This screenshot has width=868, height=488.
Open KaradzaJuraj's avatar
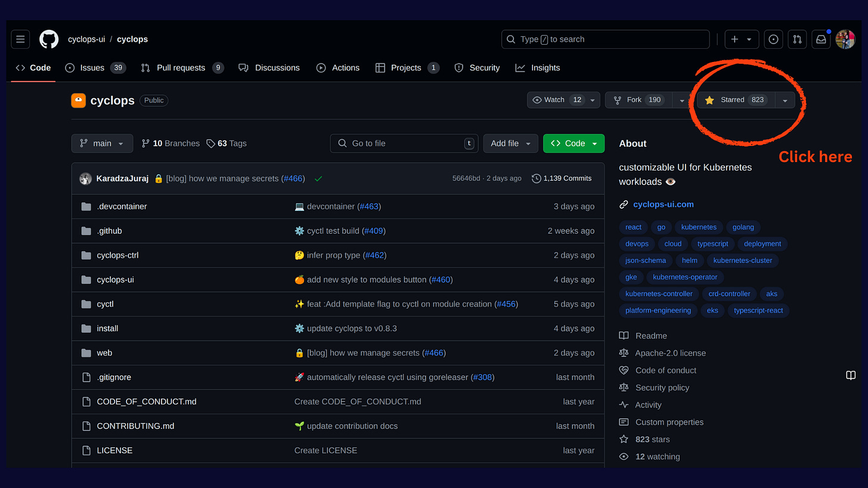tap(86, 178)
